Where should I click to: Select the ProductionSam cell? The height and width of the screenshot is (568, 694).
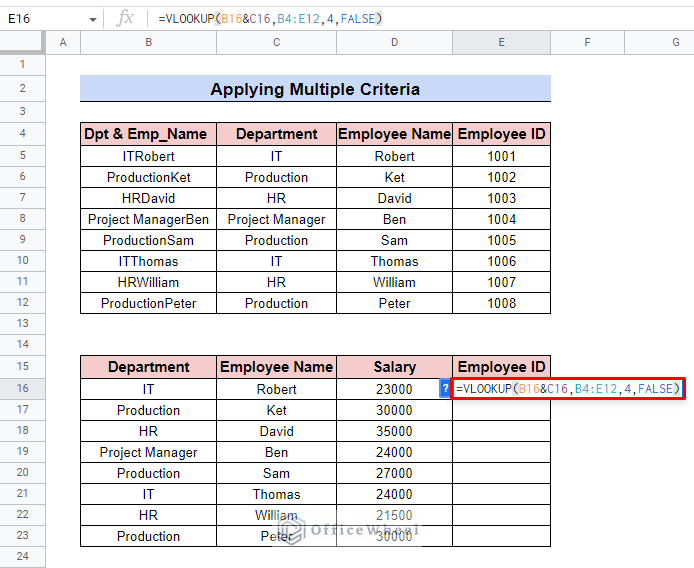(148, 240)
